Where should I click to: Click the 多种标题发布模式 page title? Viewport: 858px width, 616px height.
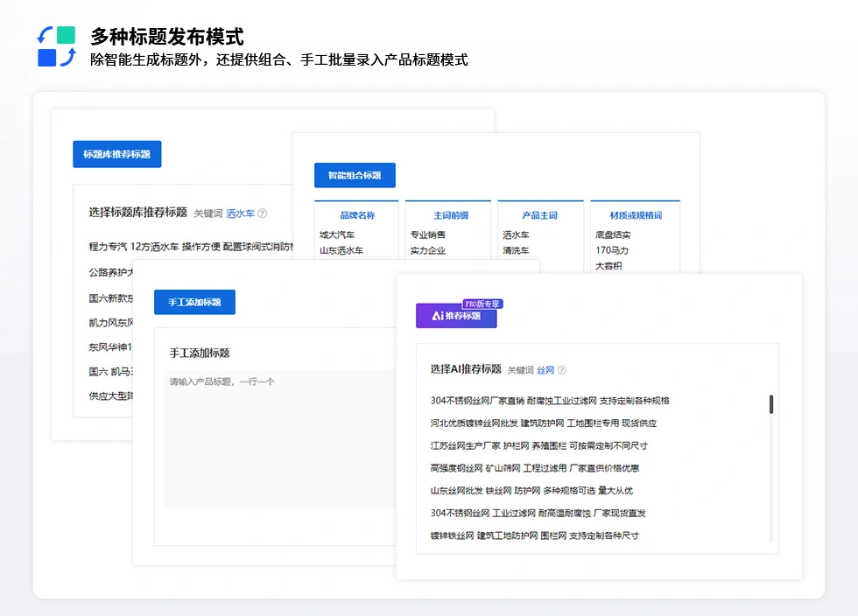coord(167,37)
